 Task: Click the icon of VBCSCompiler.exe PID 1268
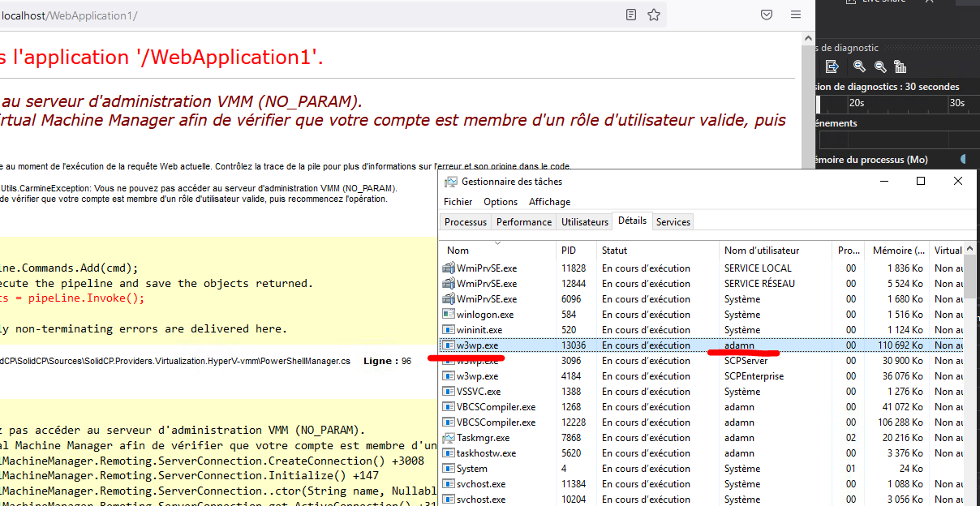tap(449, 406)
